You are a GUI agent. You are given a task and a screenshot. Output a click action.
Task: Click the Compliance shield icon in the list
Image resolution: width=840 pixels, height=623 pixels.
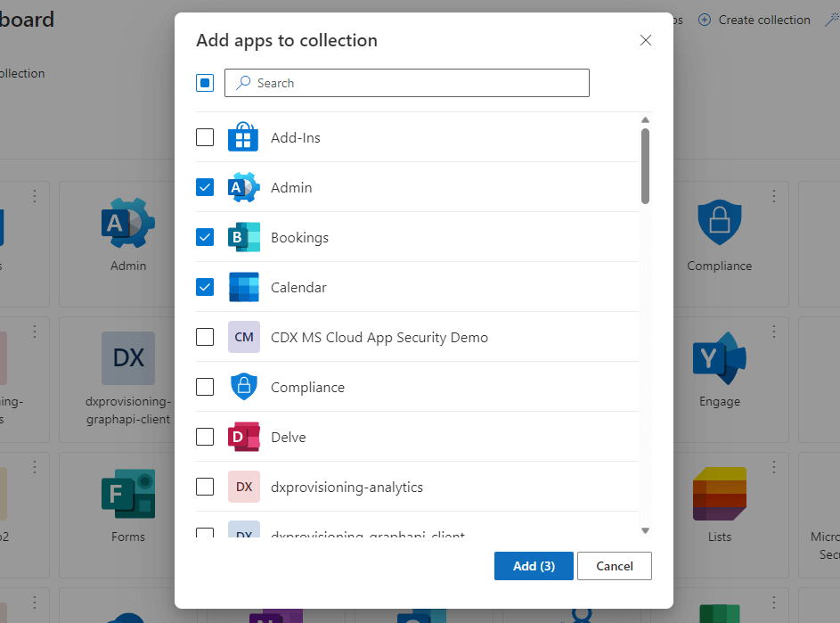point(244,387)
